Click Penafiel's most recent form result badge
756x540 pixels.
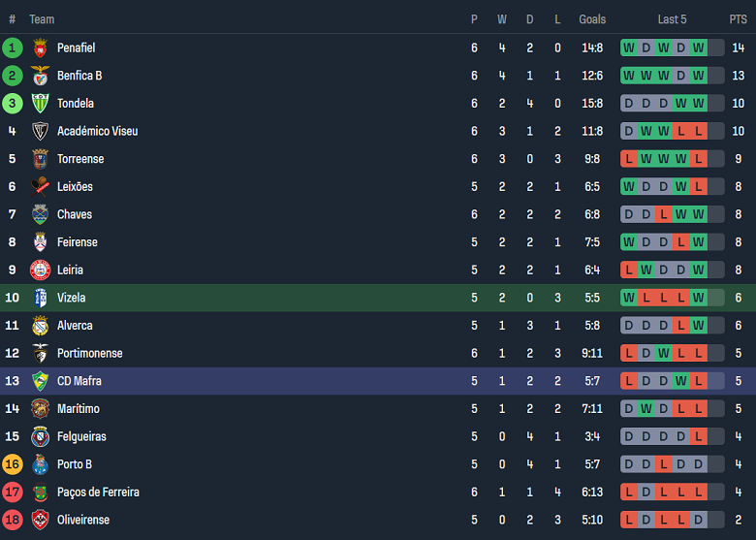pos(699,48)
